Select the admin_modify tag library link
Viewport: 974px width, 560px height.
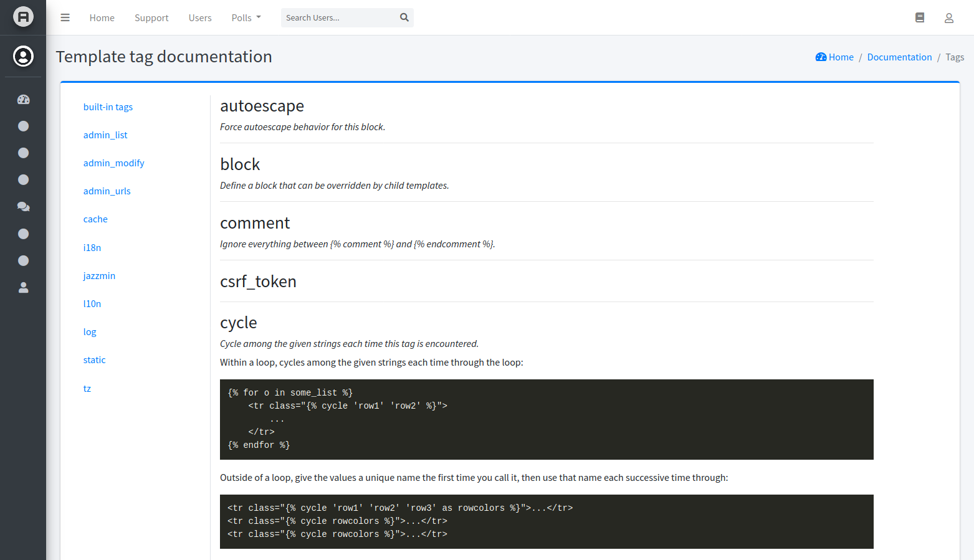113,163
